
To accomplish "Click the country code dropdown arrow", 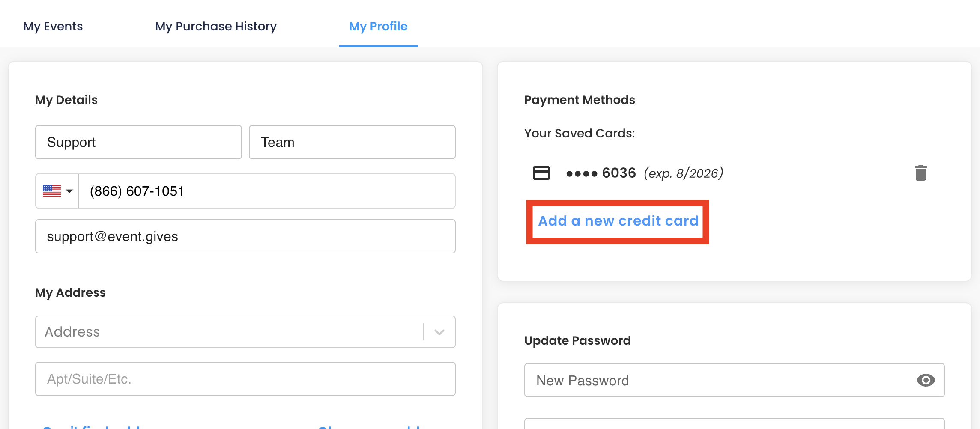I will click(69, 191).
